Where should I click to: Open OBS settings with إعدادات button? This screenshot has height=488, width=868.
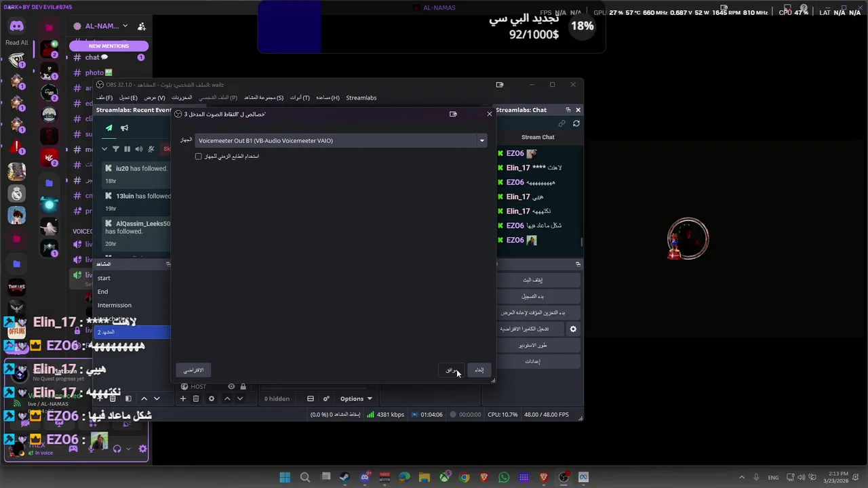point(533,361)
